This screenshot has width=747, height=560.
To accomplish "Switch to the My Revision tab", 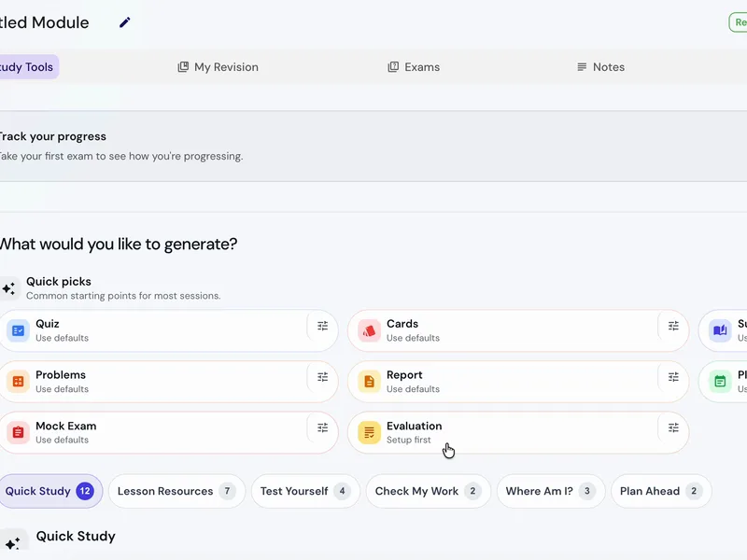I will (x=218, y=67).
